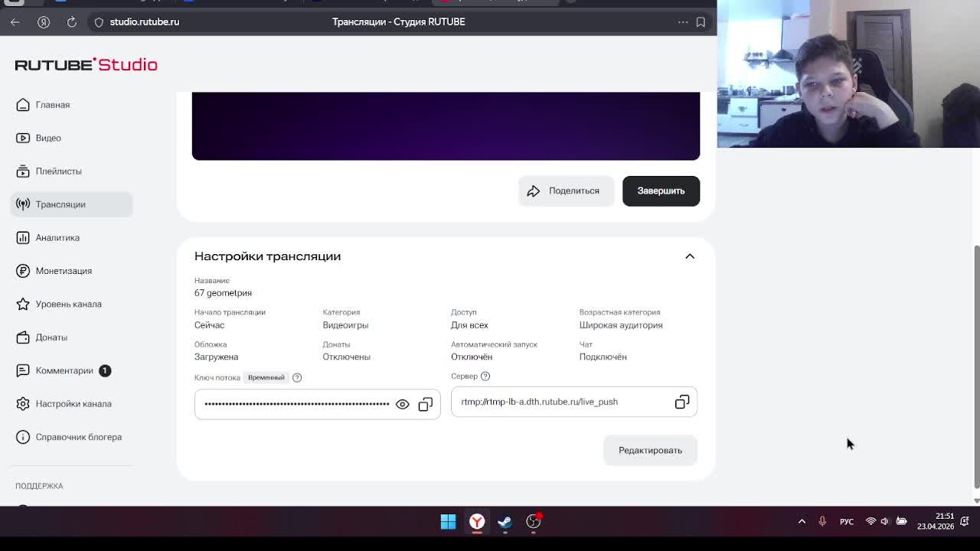Copy the server URL
Viewport: 980px width, 551px height.
[682, 402]
